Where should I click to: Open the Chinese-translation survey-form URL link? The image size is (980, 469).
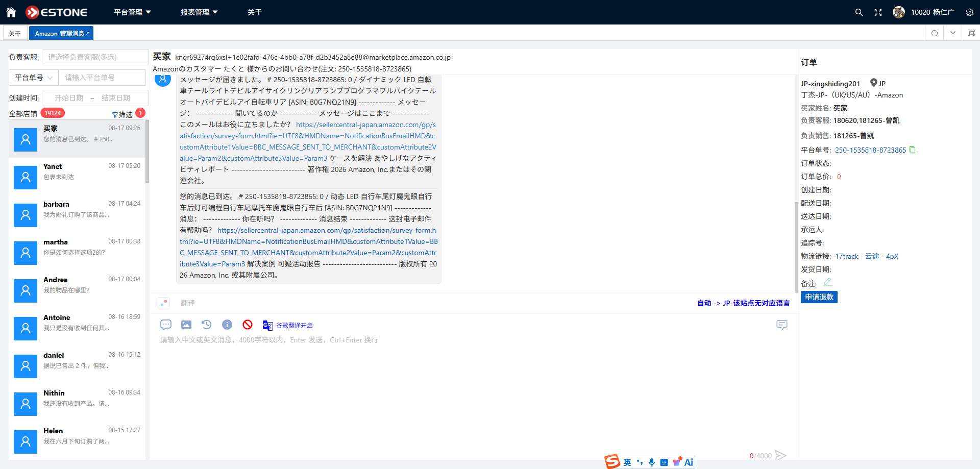point(309,247)
